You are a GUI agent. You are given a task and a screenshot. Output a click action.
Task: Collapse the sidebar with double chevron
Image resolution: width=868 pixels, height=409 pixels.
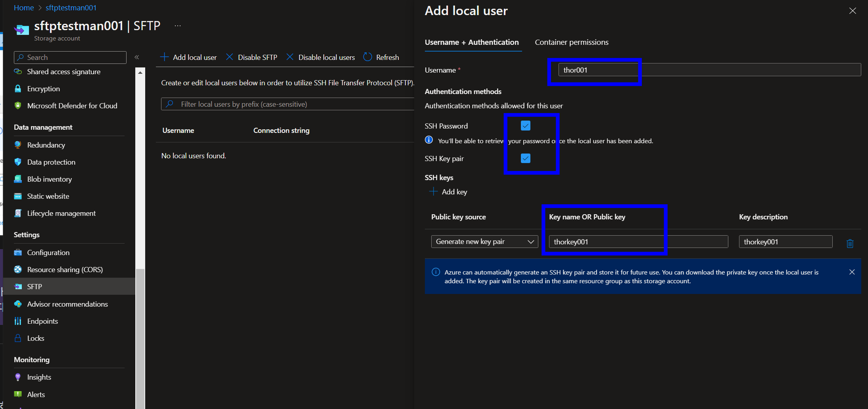click(x=137, y=57)
